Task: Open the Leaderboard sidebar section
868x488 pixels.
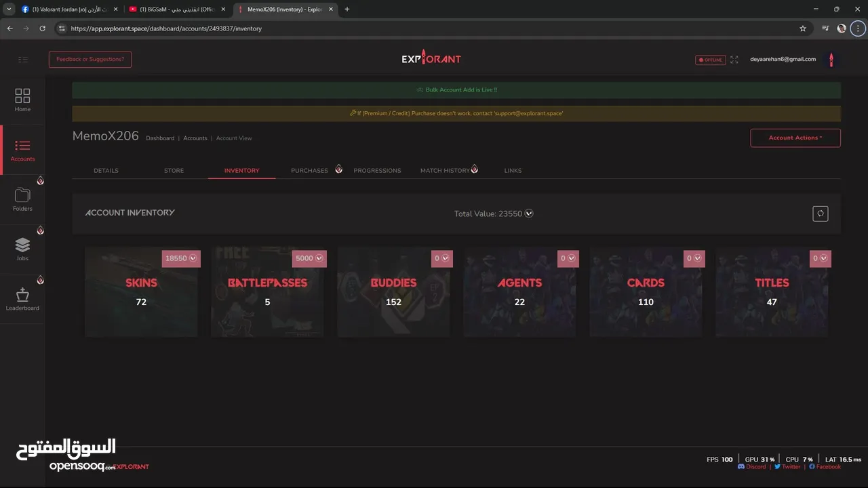Action: [22, 299]
